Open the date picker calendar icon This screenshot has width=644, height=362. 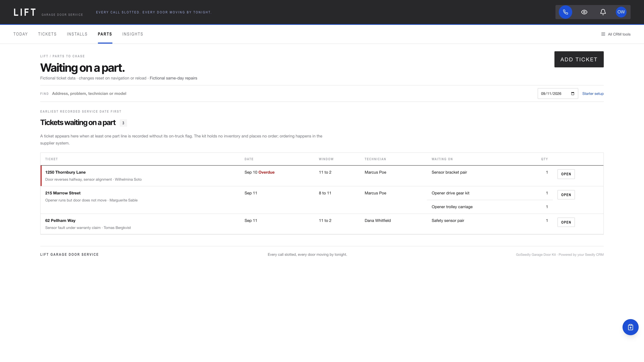pos(573,94)
